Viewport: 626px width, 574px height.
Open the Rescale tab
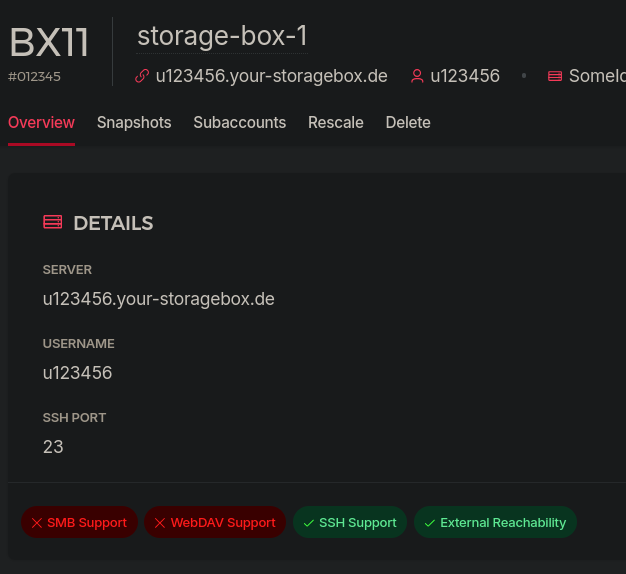point(336,122)
